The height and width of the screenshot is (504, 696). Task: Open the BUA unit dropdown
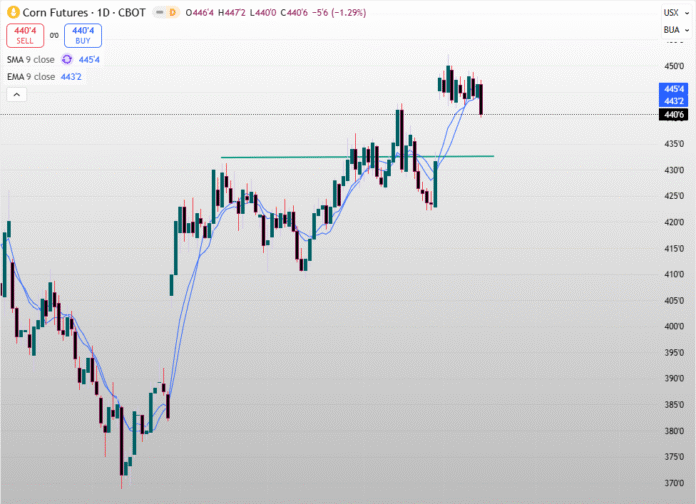tap(670, 30)
